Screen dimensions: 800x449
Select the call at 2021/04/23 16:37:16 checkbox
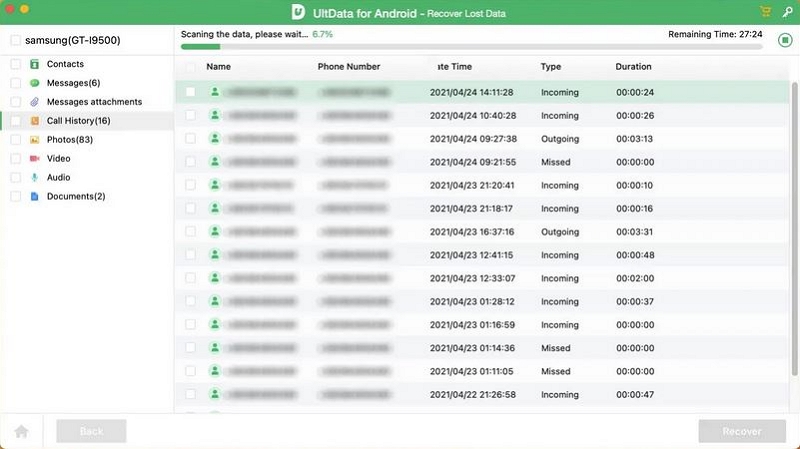click(x=190, y=232)
